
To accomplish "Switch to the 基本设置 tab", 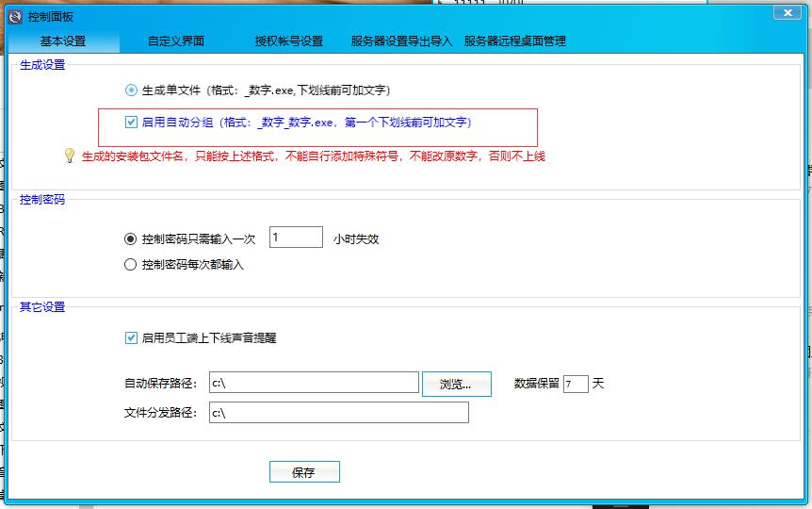I will (x=63, y=41).
